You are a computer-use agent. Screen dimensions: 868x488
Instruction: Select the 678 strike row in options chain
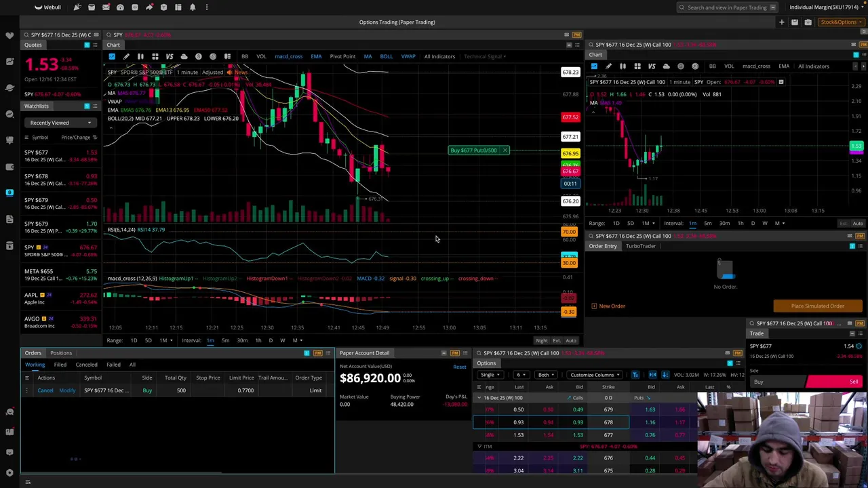tap(551, 422)
